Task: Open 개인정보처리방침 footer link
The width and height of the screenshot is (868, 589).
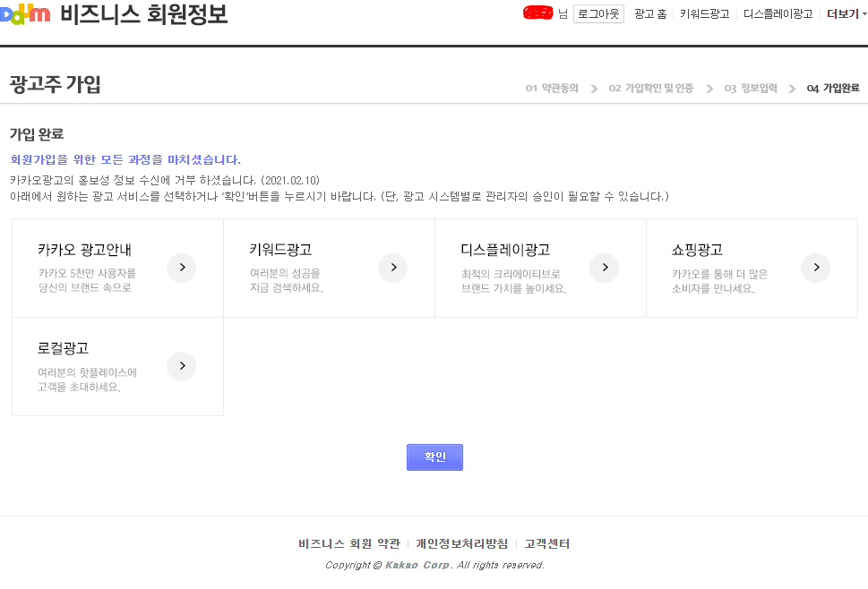Action: coord(461,543)
